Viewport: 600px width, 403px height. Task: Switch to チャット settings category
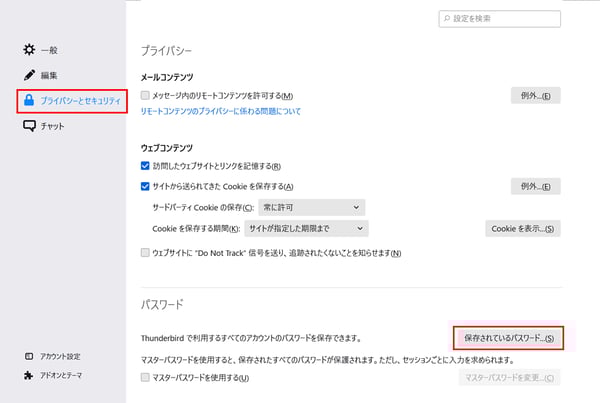click(x=54, y=126)
